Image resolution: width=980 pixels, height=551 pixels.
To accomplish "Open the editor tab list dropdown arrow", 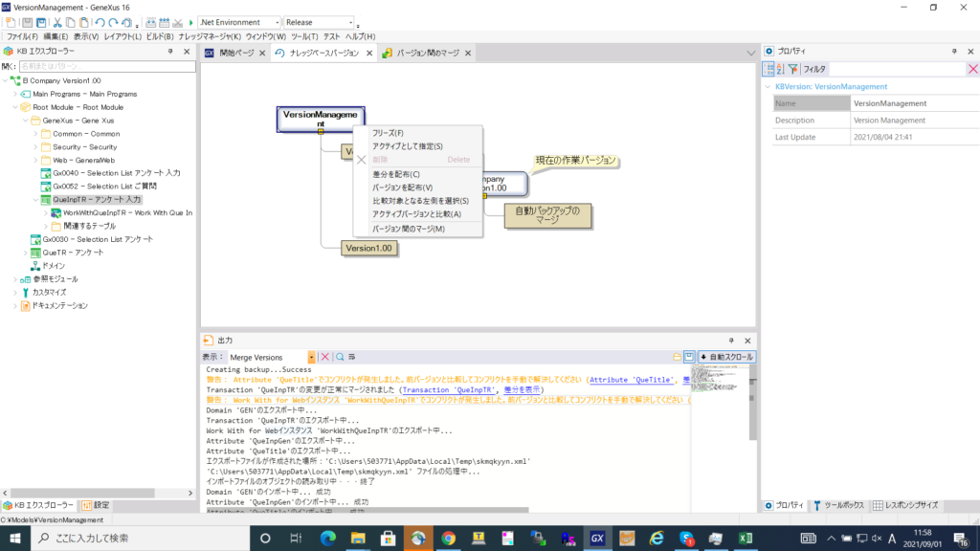I will tap(750, 54).
